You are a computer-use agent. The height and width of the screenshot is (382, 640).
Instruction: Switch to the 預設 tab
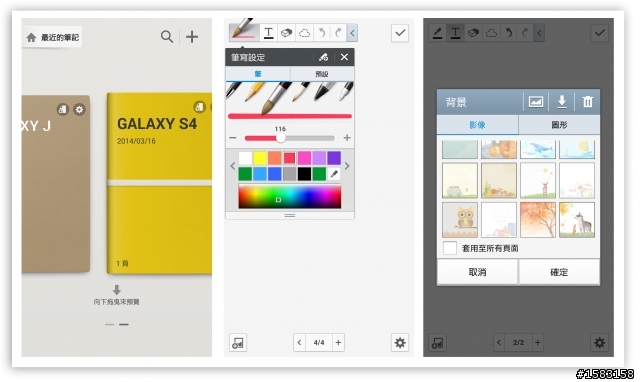322,74
